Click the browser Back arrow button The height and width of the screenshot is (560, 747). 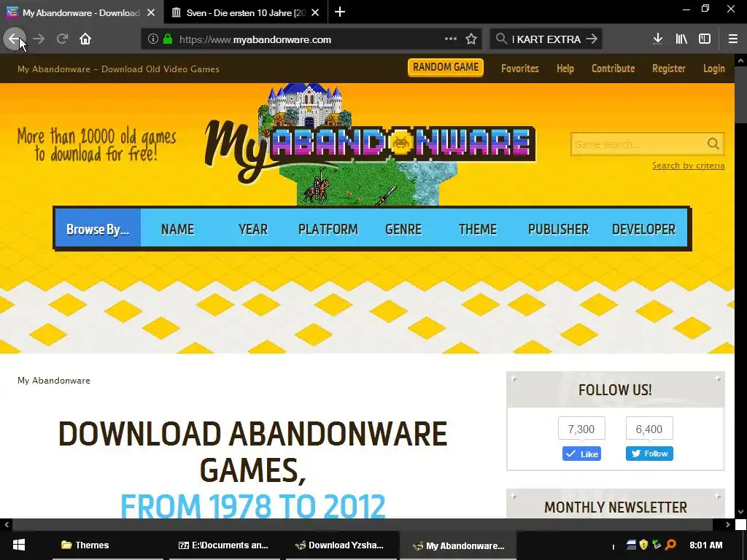click(x=14, y=39)
